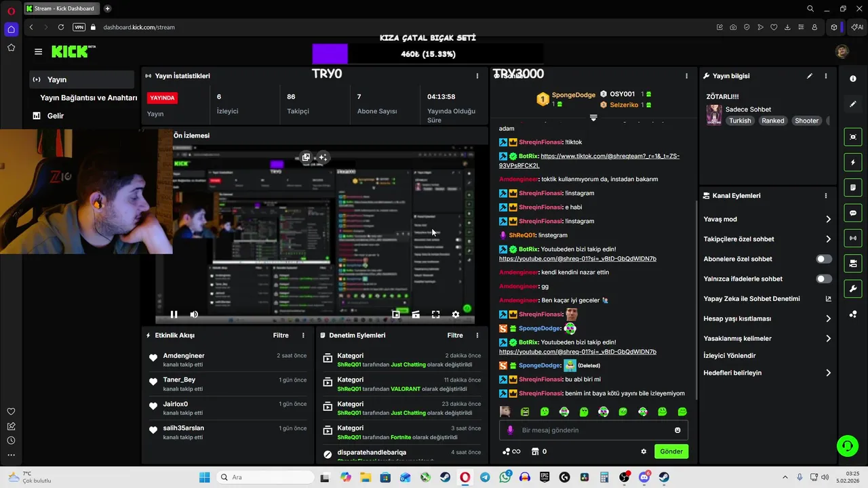This screenshot has width=868, height=488.
Task: Open Filtre in Etkinlik Akışı
Action: (x=281, y=335)
